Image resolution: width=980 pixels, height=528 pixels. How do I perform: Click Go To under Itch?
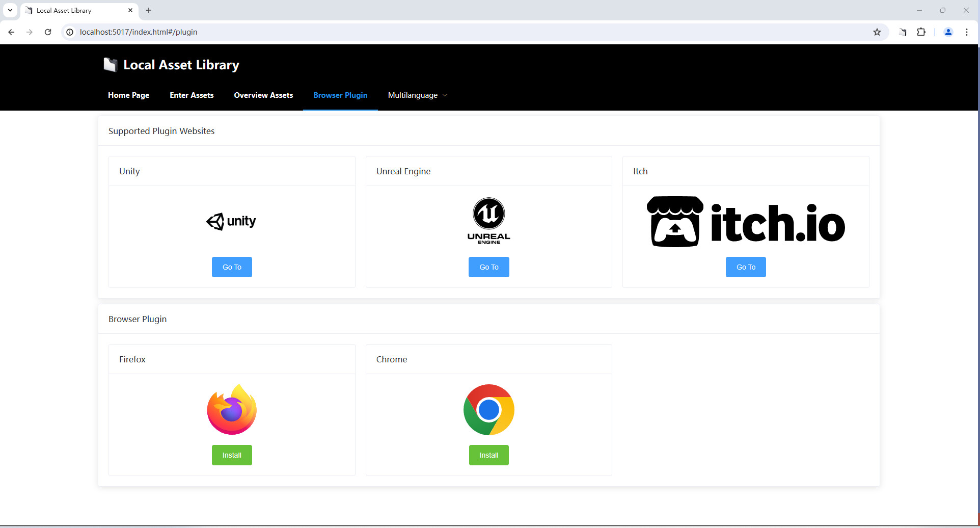coord(745,267)
